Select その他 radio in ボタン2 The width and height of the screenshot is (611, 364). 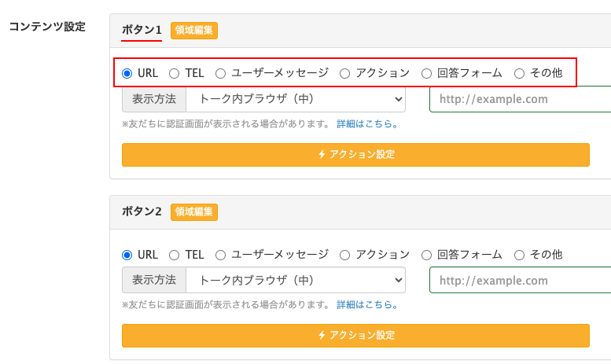coord(519,255)
